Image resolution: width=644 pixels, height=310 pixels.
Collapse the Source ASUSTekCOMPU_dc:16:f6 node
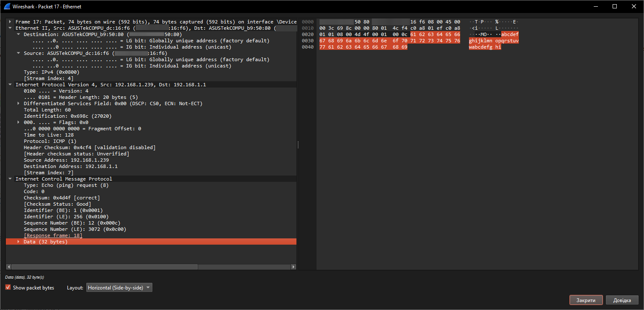pos(18,53)
